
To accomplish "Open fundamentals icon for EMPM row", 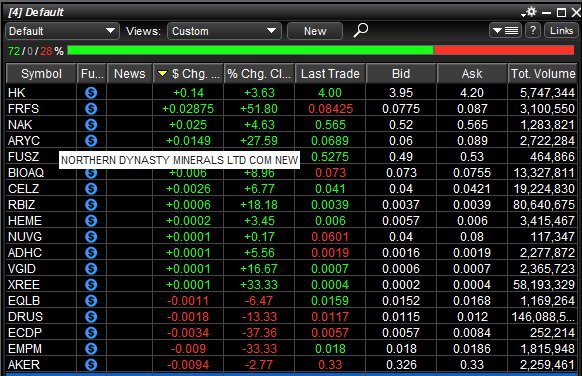I will [91, 348].
